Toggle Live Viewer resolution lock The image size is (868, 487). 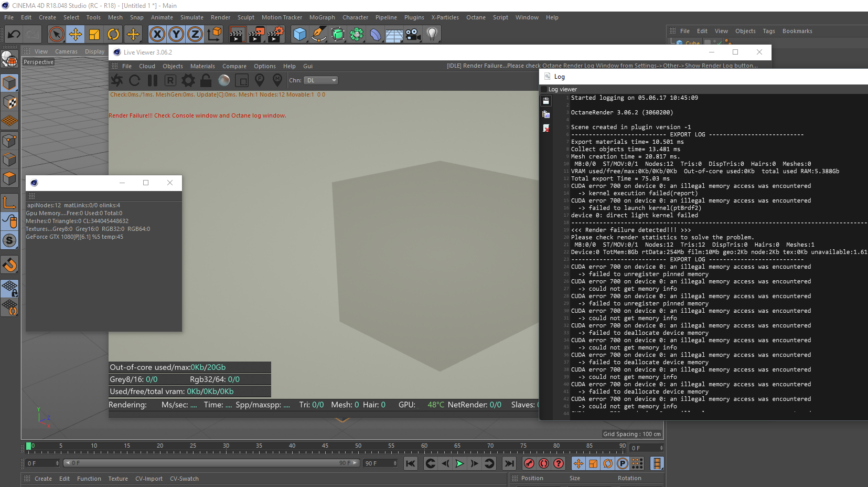(x=206, y=80)
